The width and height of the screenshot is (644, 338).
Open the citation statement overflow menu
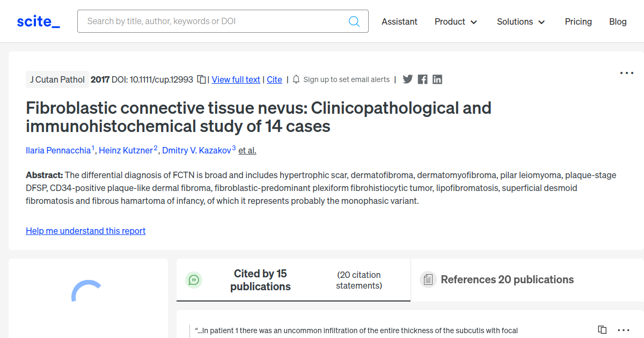pyautogui.click(x=623, y=330)
